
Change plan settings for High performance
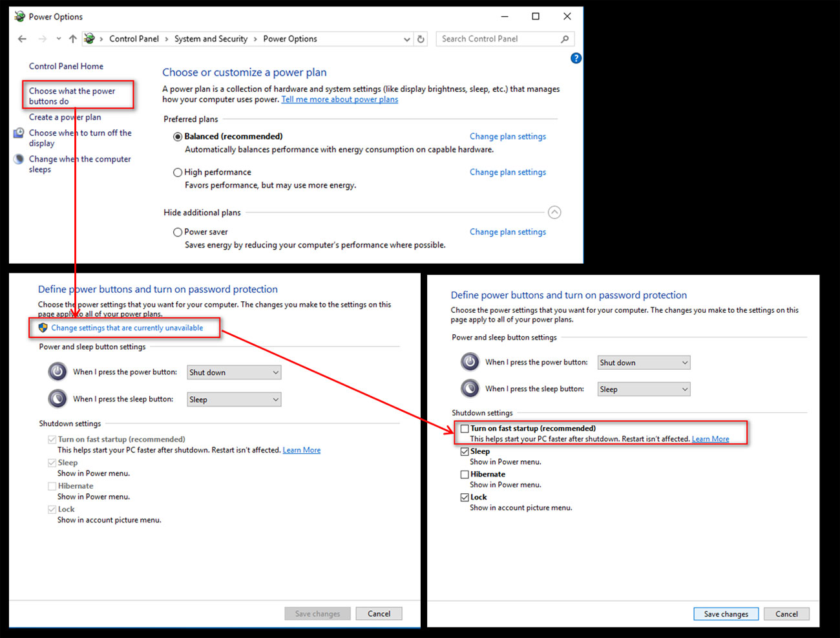click(x=508, y=172)
